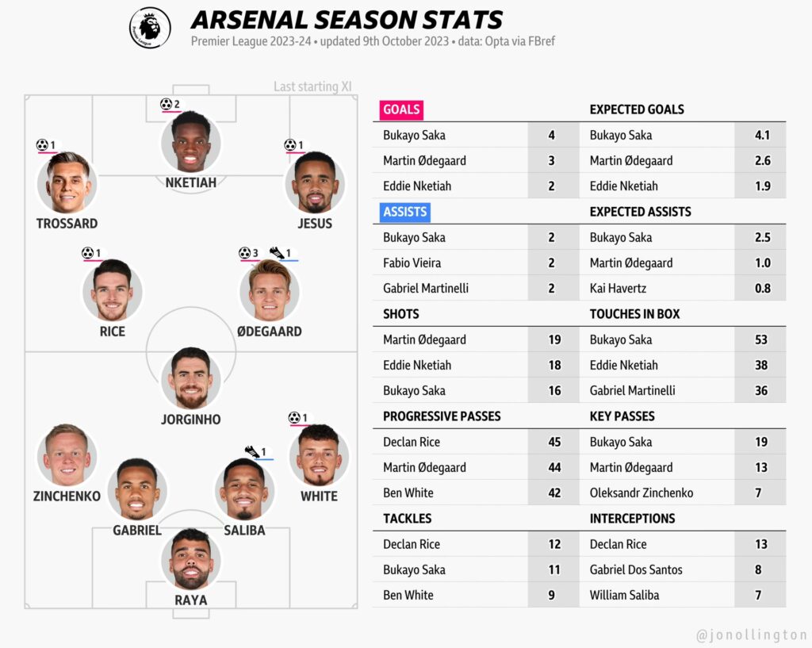Click the goal ball icon above White
The height and width of the screenshot is (648, 812).
(x=294, y=417)
